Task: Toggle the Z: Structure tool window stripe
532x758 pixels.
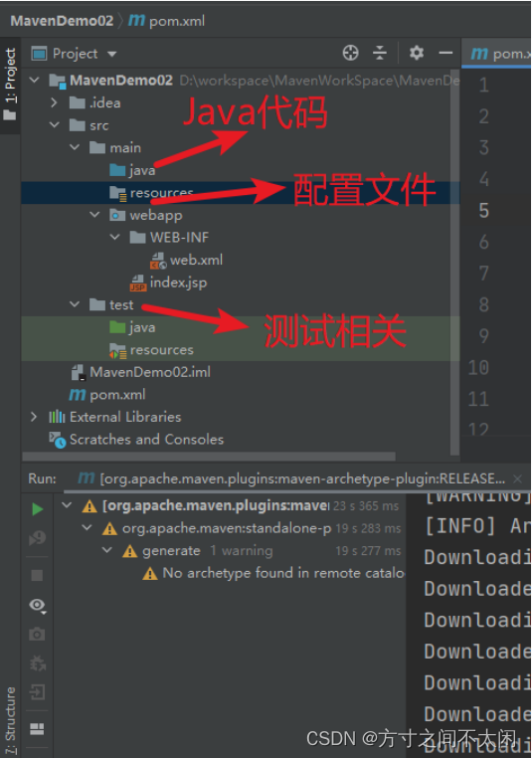Action: point(10,721)
